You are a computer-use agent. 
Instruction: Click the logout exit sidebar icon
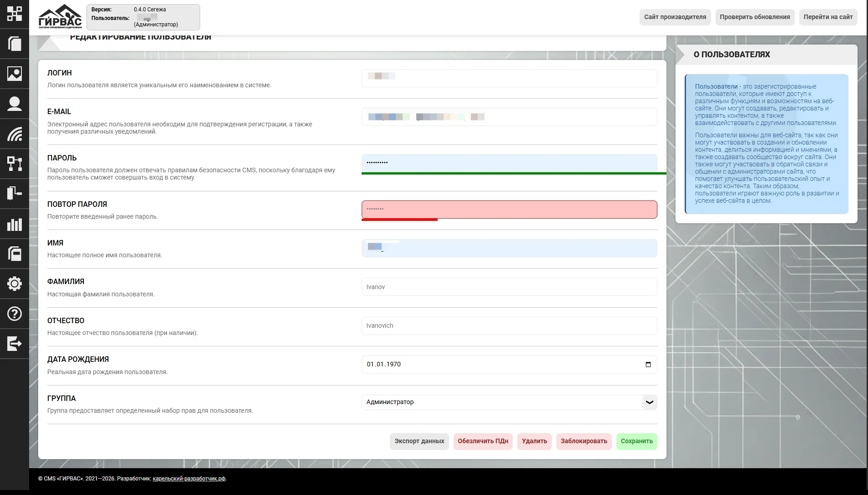[x=15, y=343]
